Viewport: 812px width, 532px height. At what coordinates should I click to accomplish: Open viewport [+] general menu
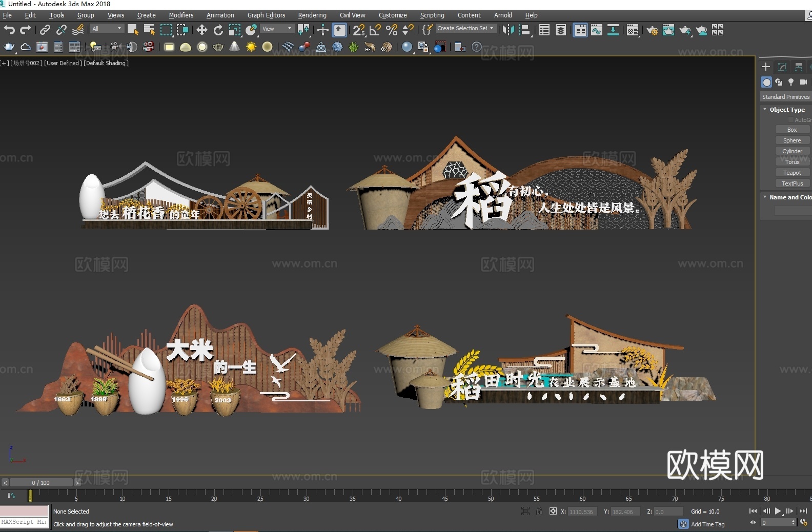tap(5, 63)
